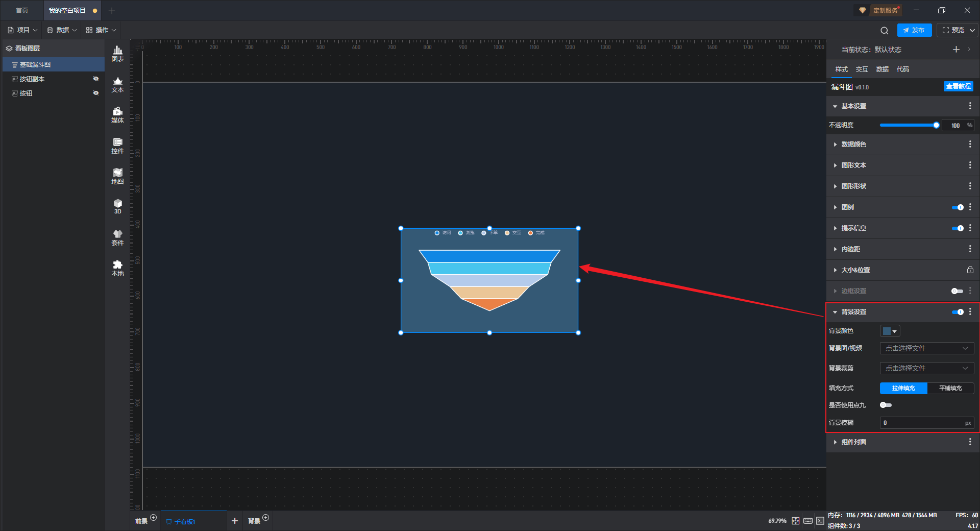The width and height of the screenshot is (980, 531).
Task: Open more options for 基本设置
Action: click(970, 106)
